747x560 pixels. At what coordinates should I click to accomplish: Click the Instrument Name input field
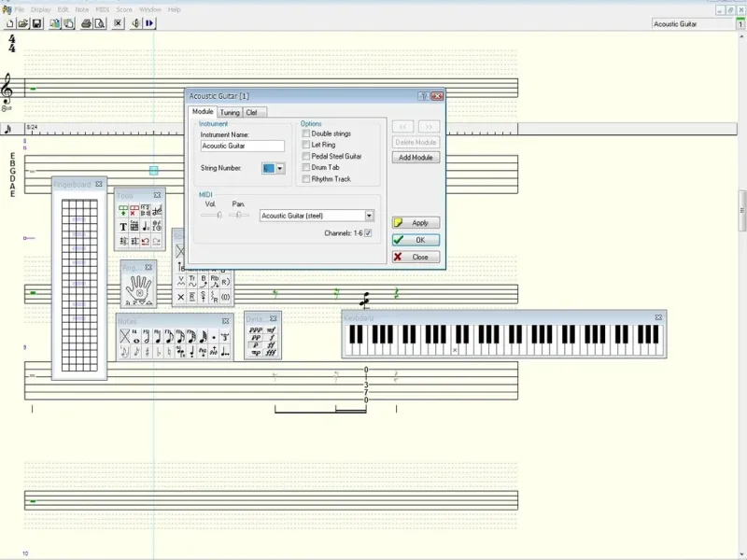pos(242,146)
